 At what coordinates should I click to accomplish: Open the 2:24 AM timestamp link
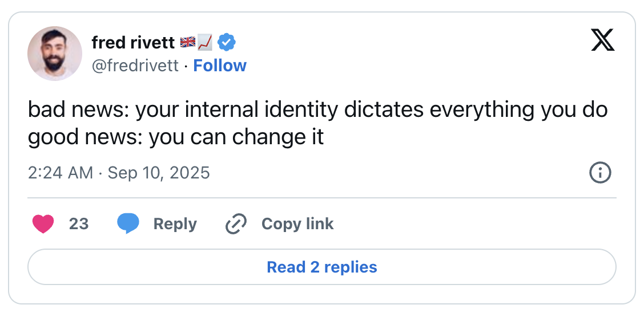[60, 172]
